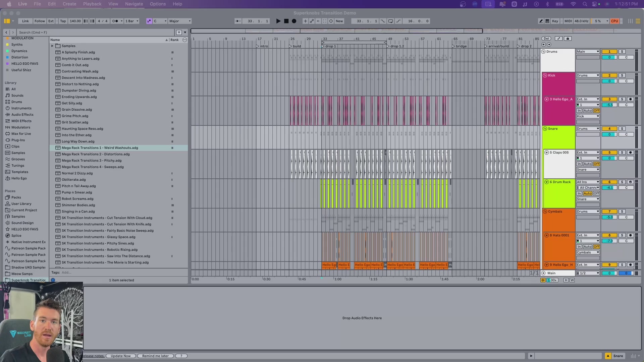Open the Create menu

[x=69, y=4]
